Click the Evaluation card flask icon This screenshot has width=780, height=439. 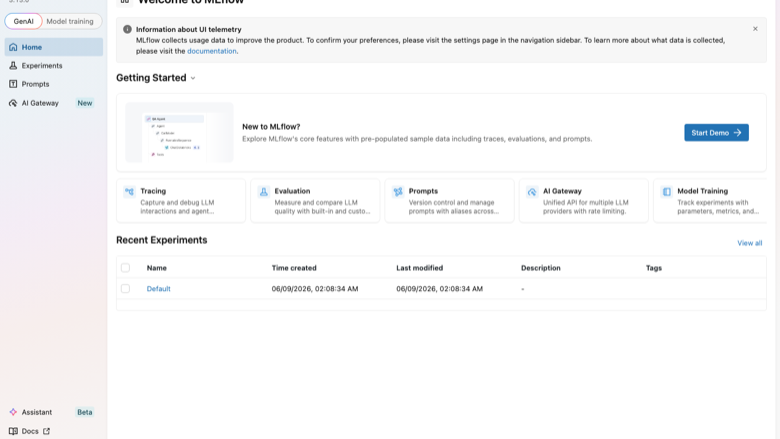[264, 191]
